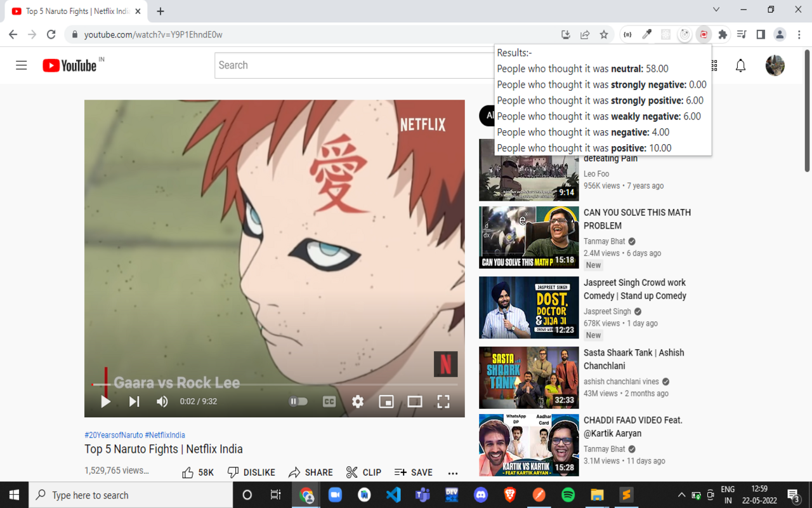Open Microsoft Teams from taskbar
This screenshot has width=812, height=508.
[x=422, y=495]
